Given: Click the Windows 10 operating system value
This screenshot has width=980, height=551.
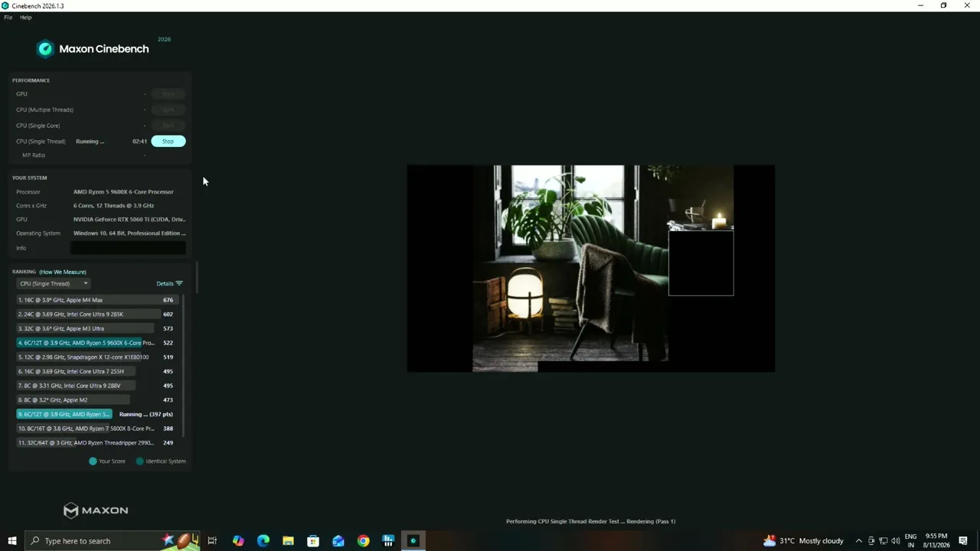Looking at the screenshot, I should coord(129,233).
